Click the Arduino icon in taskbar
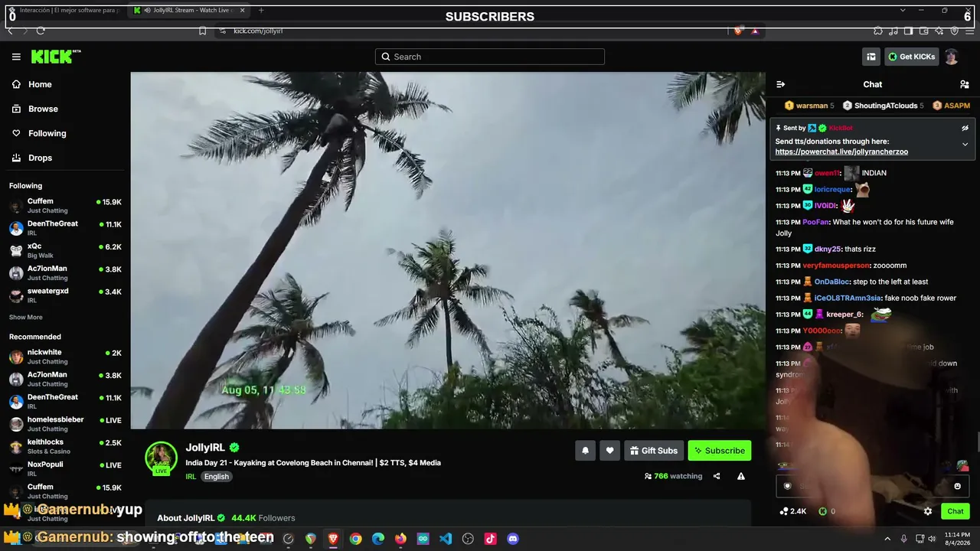Image resolution: width=980 pixels, height=551 pixels. [423, 539]
